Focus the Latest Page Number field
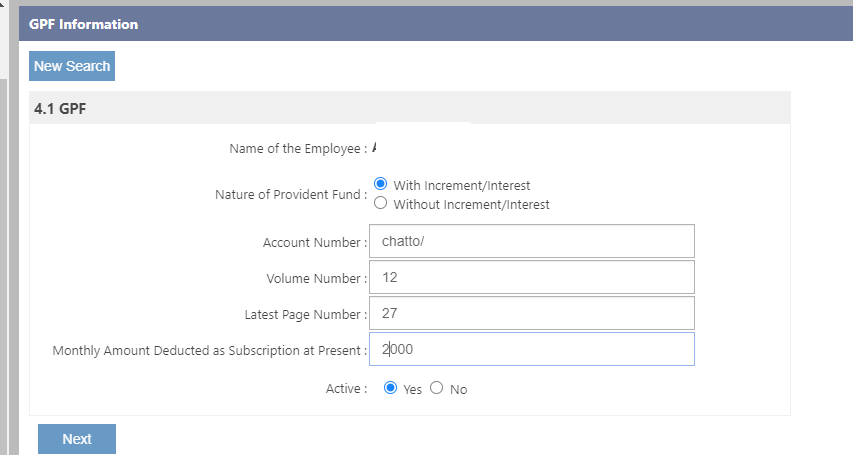Image resolution: width=853 pixels, height=455 pixels. [531, 313]
